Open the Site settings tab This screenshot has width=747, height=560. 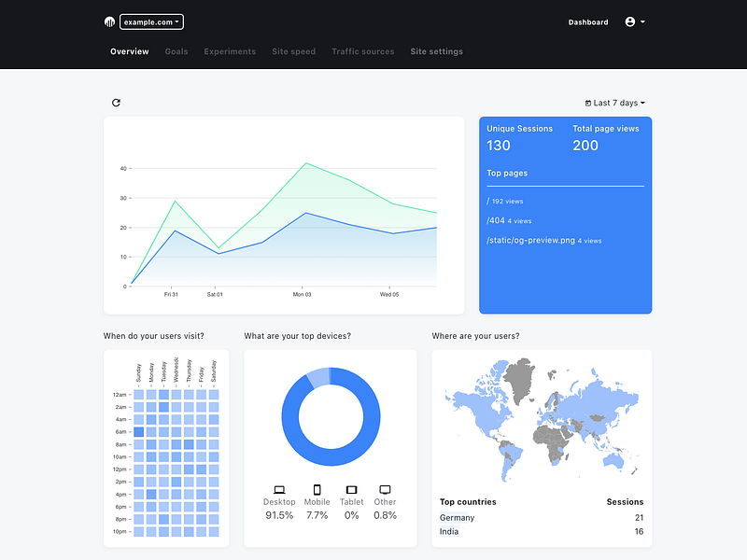[x=436, y=51]
